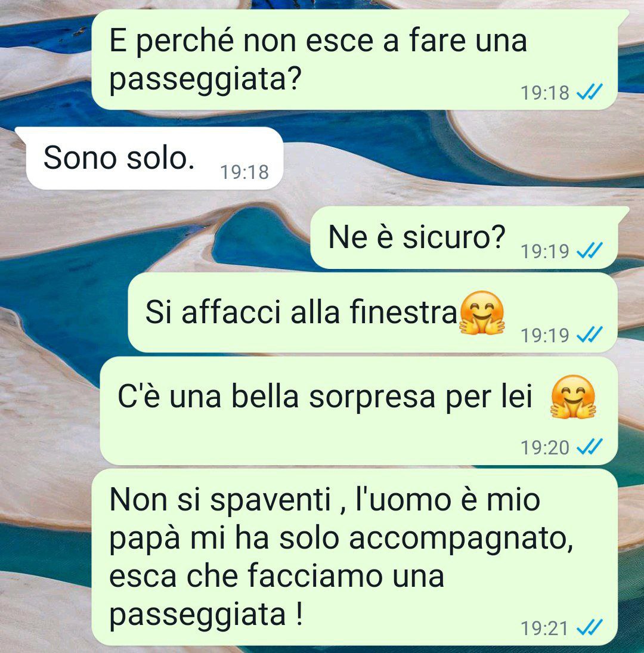Select the 'C'è una bella sorpresa' bubble
Image resolution: width=644 pixels, height=653 pixels.
(359, 411)
